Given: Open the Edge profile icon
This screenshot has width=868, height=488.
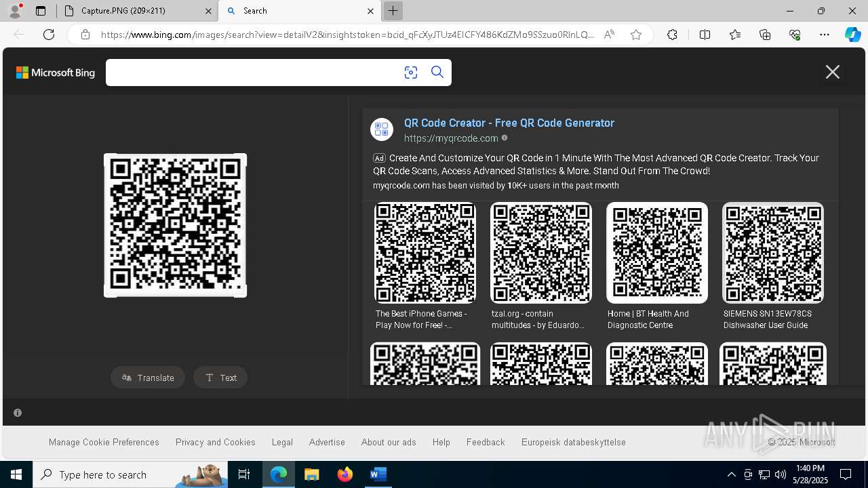Looking at the screenshot, I should (x=14, y=11).
